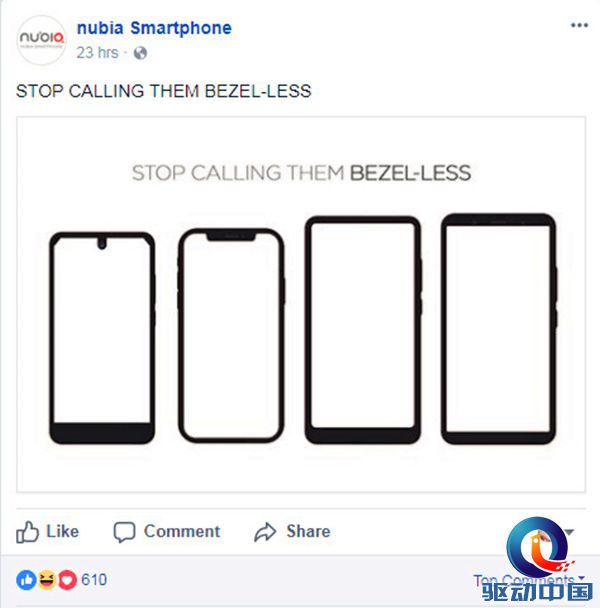The height and width of the screenshot is (608, 600).
Task: Click the Share button text
Action: pyautogui.click(x=308, y=531)
